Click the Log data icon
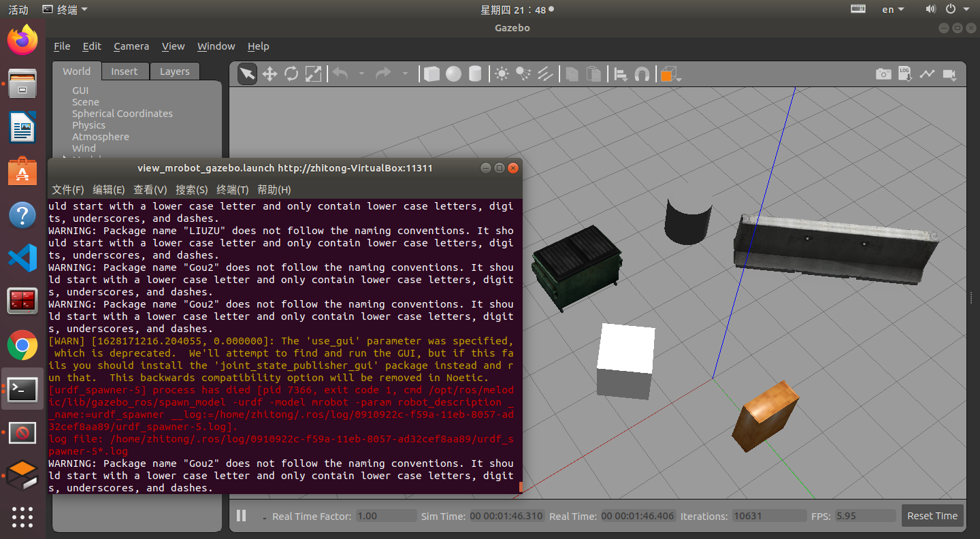Image resolution: width=980 pixels, height=539 pixels. (x=905, y=74)
